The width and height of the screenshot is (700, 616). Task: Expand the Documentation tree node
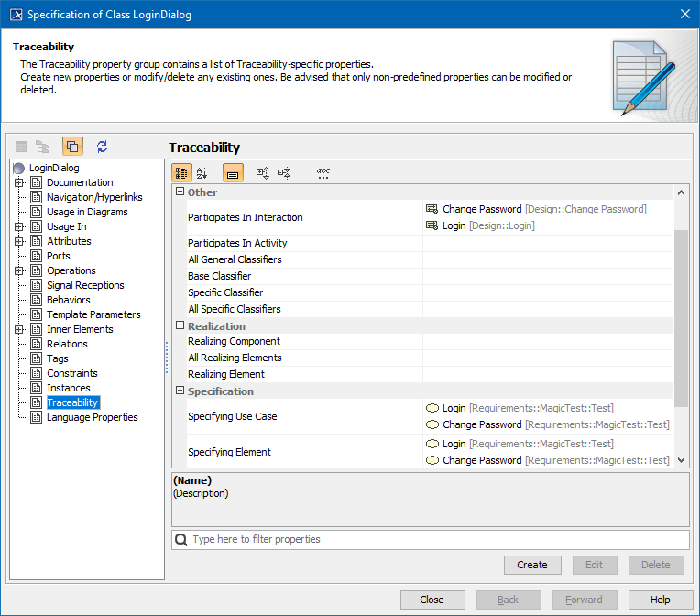19,182
